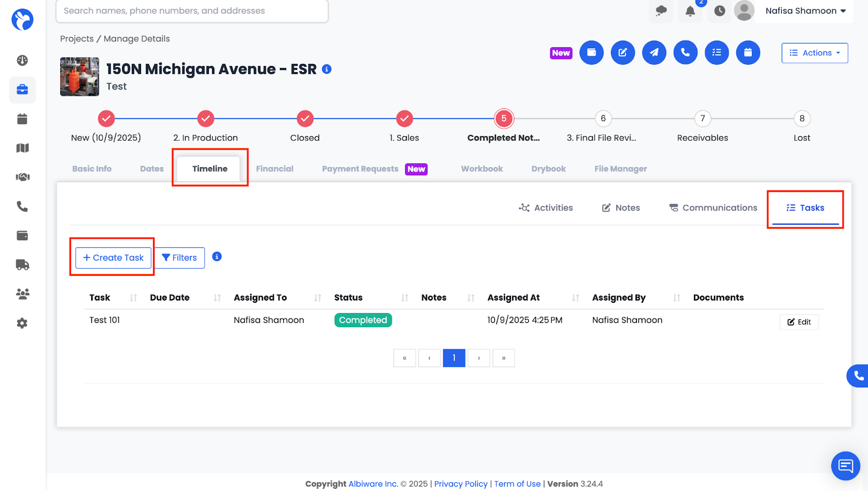The image size is (868, 491).
Task: Switch to the Financial tab
Action: (x=275, y=169)
